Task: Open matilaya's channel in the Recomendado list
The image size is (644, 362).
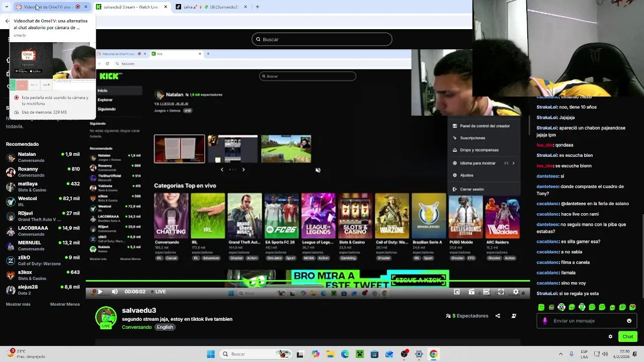Action: (x=43, y=187)
